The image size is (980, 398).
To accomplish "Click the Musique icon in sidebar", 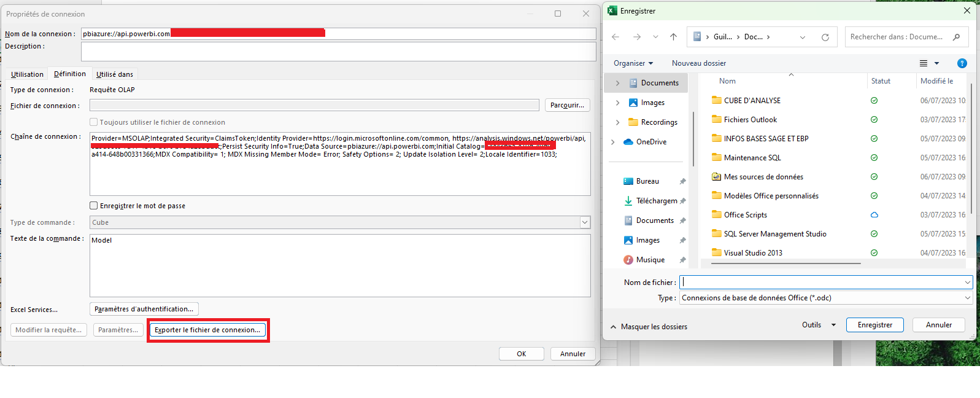I will click(x=628, y=260).
